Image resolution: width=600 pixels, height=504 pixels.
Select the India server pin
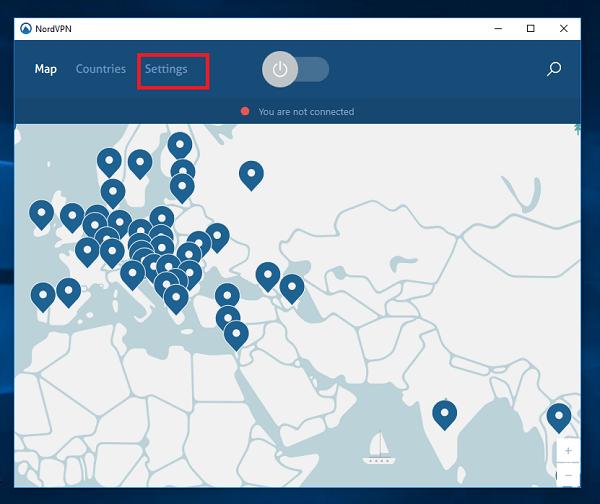(x=444, y=415)
